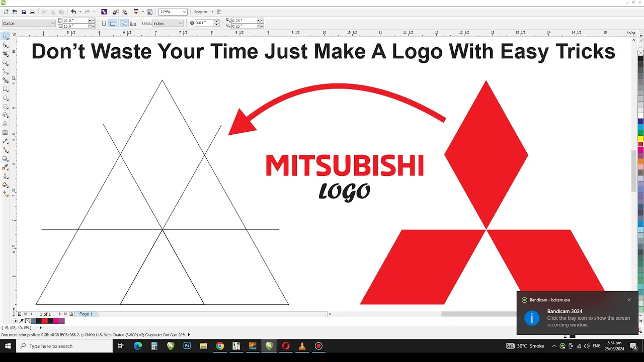The height and width of the screenshot is (362, 644).
Task: Expand the Undo history dropdown arrow
Action: [x=79, y=12]
